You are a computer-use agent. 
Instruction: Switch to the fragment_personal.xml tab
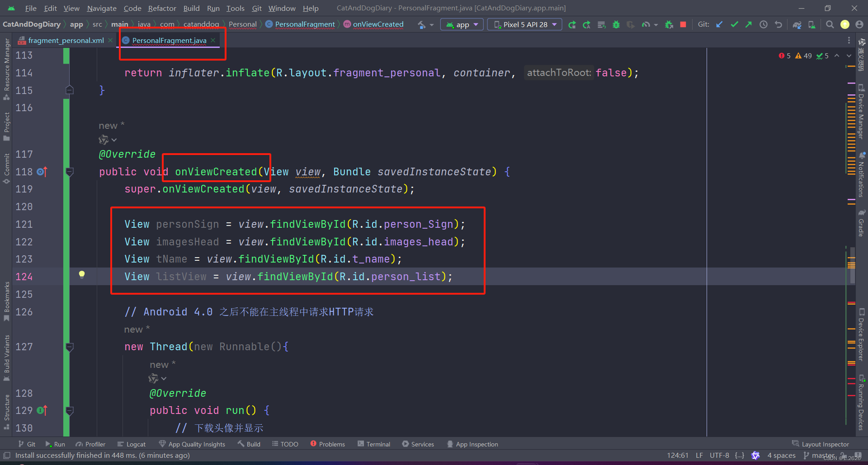65,40
